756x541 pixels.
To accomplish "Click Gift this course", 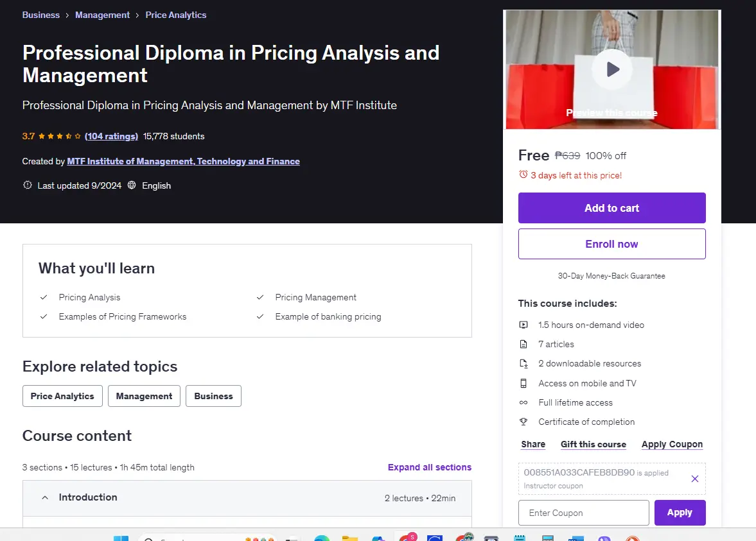I will [593, 444].
